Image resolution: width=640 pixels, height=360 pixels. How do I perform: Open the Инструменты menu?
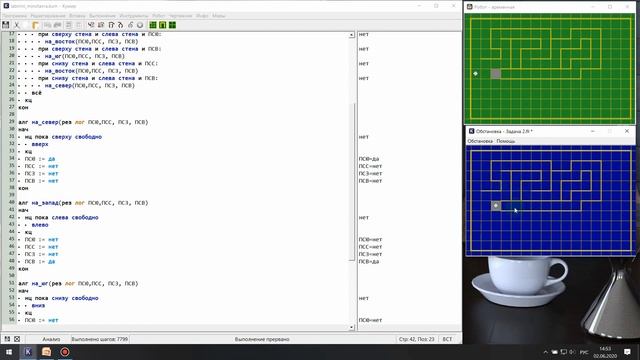[133, 16]
